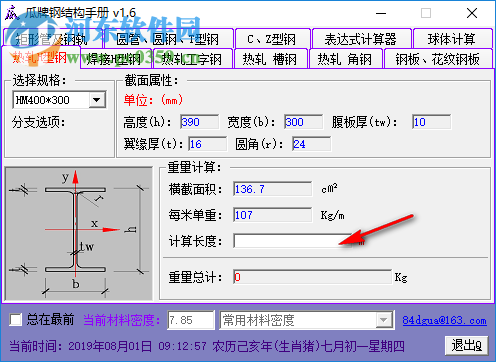Open the C、Z型钢 tab

273,39
